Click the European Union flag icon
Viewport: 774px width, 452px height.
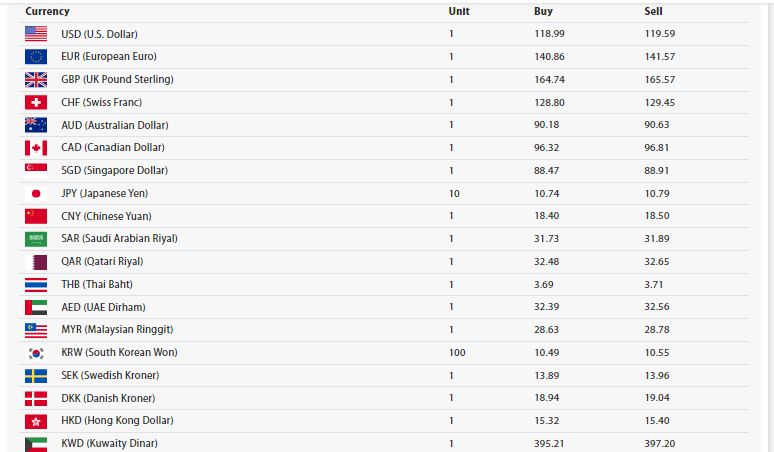pyautogui.click(x=36, y=57)
